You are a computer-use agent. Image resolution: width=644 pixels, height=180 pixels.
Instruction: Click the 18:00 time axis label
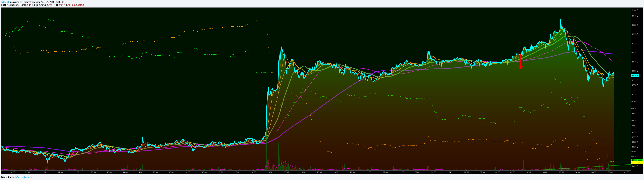click(254, 172)
